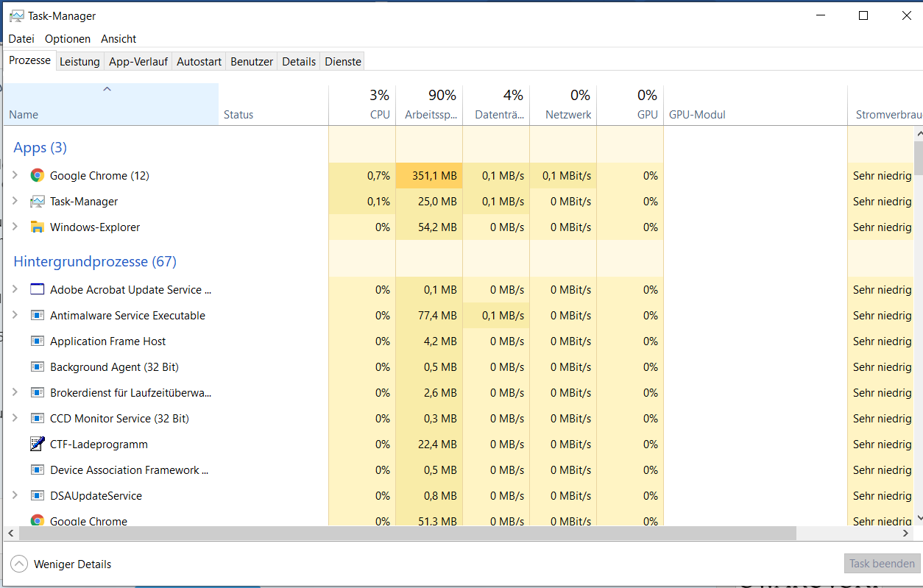Expand Brokerdienst für Laufzeitüberwachung entry
Screen dimensions: 923x588
click(15, 392)
